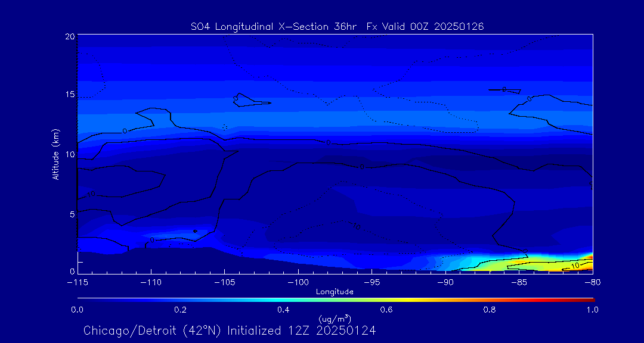Click color scale value 0.0
The height and width of the screenshot is (343, 644).
point(78,310)
